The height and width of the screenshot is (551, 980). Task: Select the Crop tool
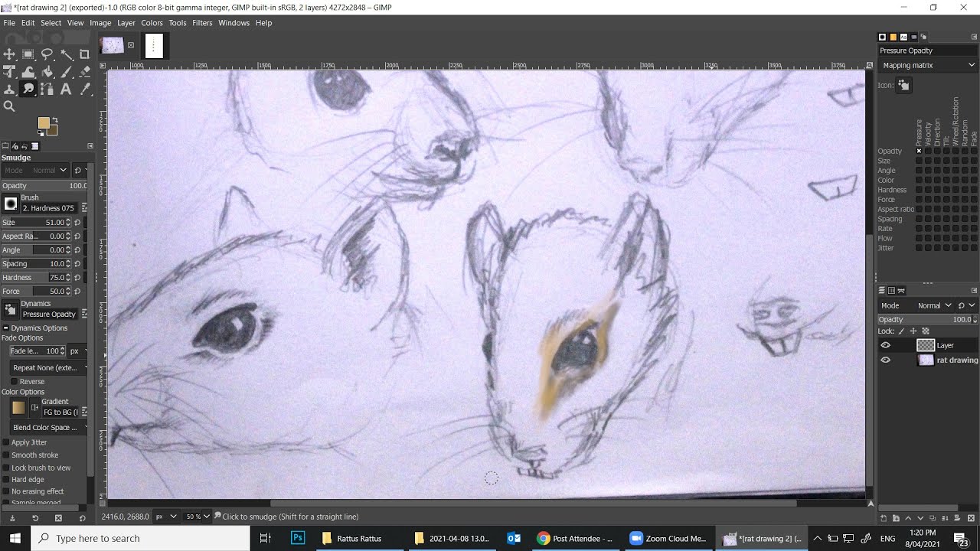click(85, 54)
